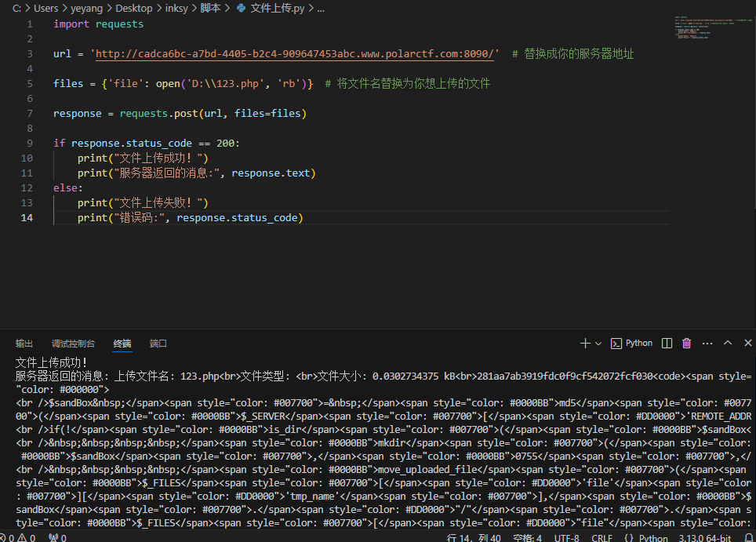Click the language braces icon in status bar
The width and height of the screenshot is (756, 542).
pyautogui.click(x=629, y=537)
